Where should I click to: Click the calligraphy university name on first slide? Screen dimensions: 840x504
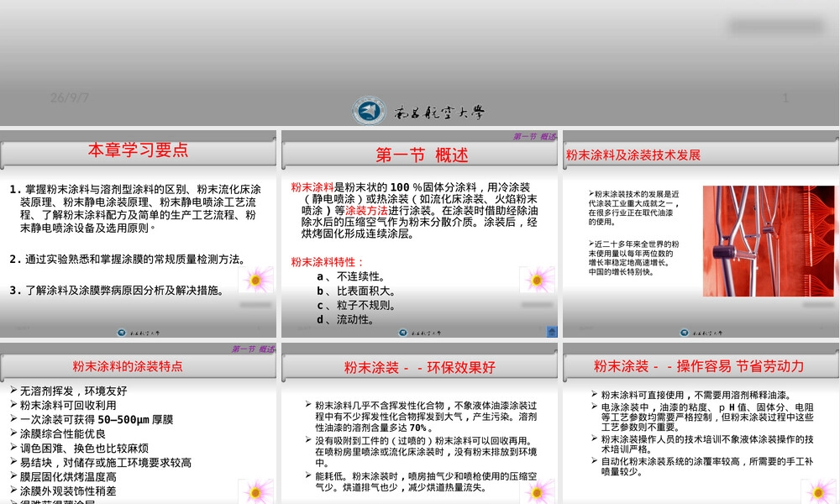pos(439,113)
